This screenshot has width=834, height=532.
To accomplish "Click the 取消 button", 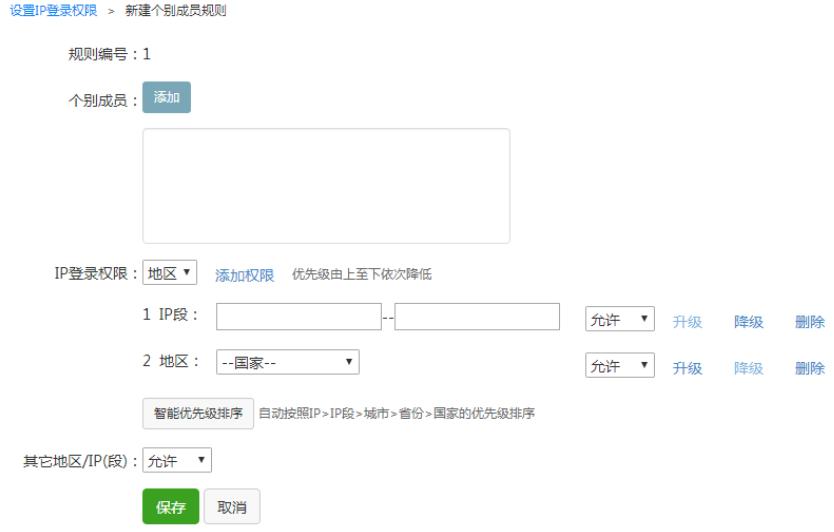I will 232,506.
